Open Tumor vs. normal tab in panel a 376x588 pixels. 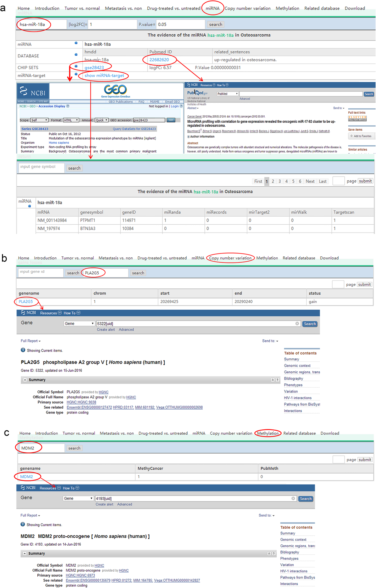[x=82, y=8]
